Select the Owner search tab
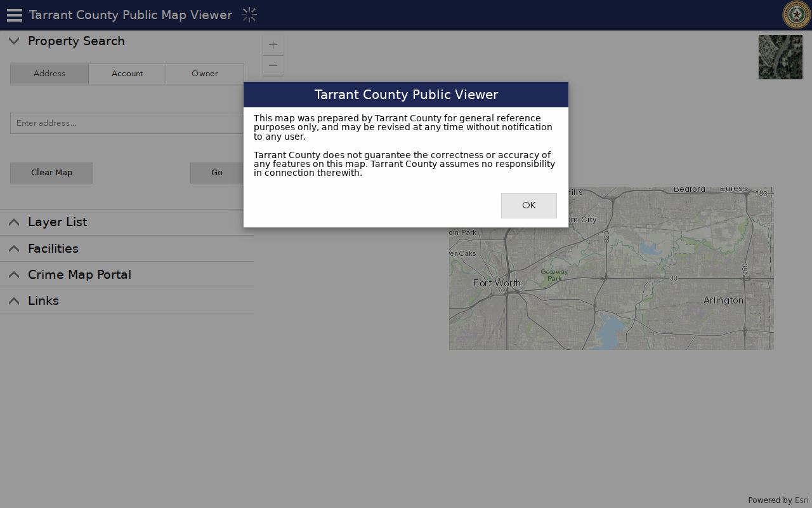Image resolution: width=812 pixels, height=508 pixels. click(x=205, y=74)
